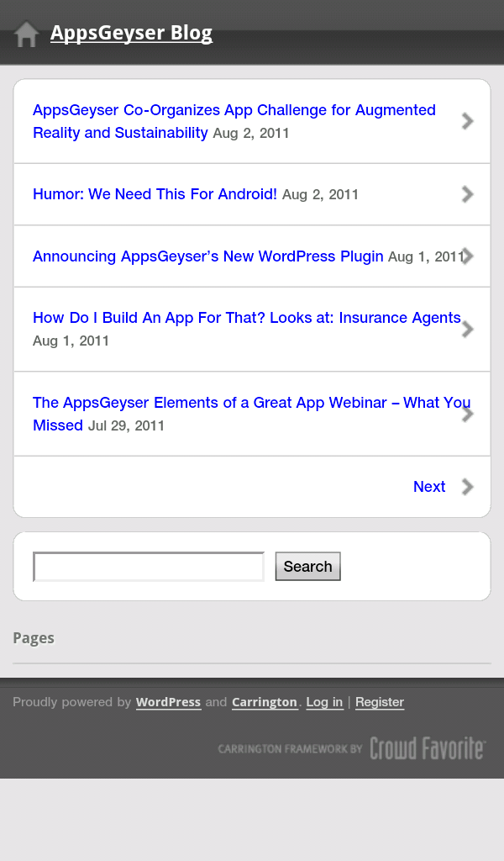Click the chevron beside the App Challenge post
Screen dimensions: 504x861
pos(468,121)
